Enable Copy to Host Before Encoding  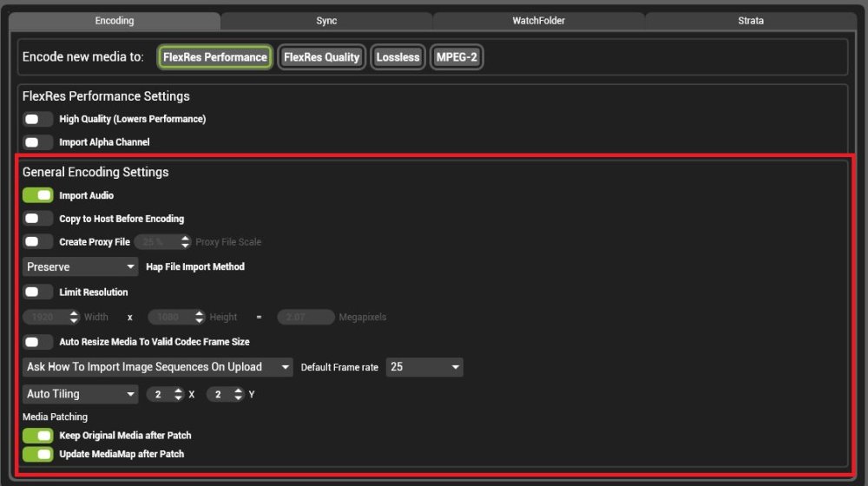pyautogui.click(x=37, y=219)
